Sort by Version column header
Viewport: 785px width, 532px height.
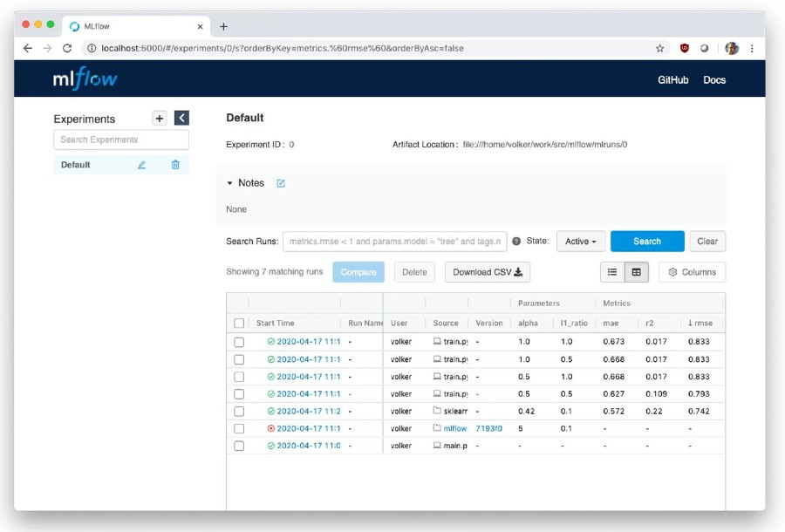tap(489, 324)
